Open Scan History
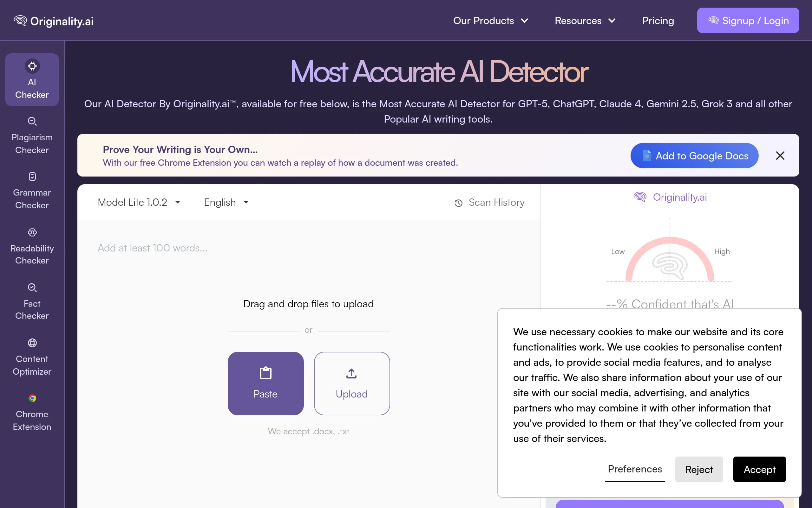 (489, 203)
